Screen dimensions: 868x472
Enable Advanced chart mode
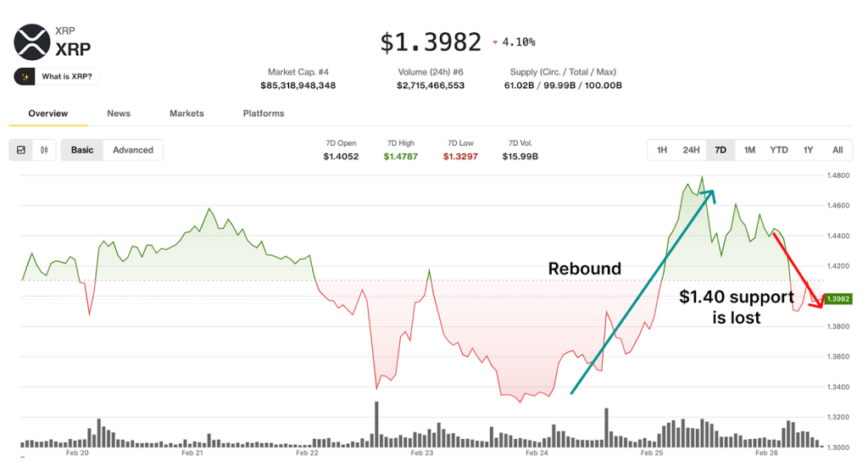(133, 150)
